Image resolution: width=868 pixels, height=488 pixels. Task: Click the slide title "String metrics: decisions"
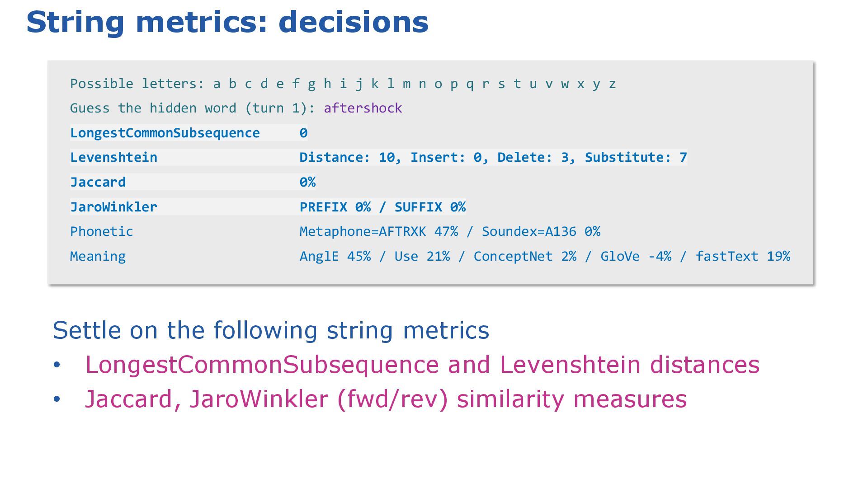tap(227, 22)
